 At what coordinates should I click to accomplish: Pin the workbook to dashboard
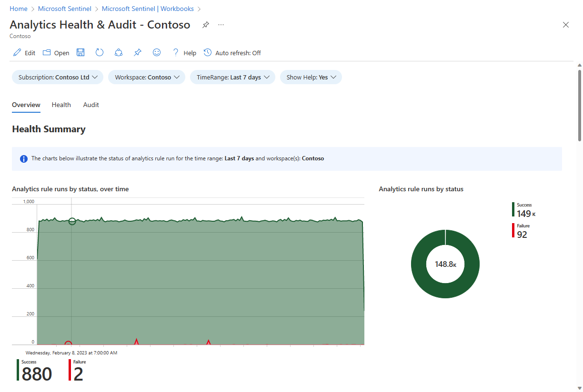pos(137,52)
